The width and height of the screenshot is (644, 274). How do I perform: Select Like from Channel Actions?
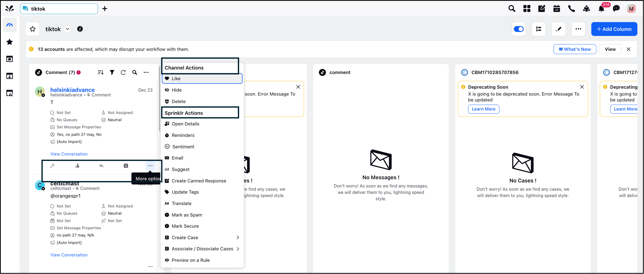(x=202, y=79)
